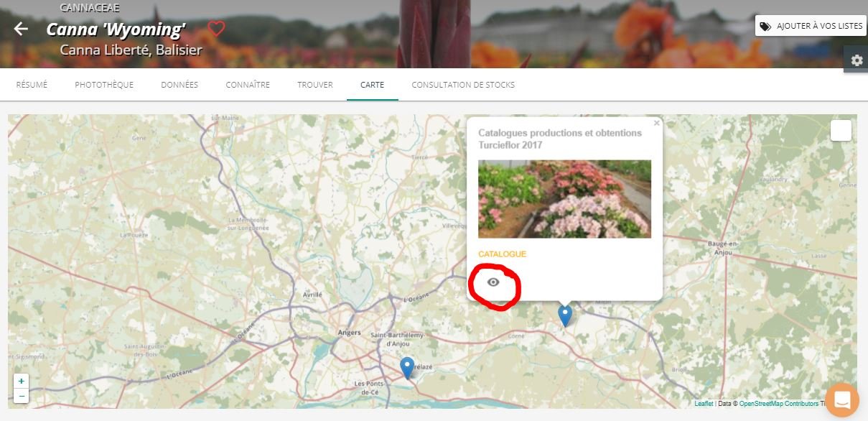The image size is (868, 421).
Task: Click the eye icon in the popup
Action: tap(493, 282)
